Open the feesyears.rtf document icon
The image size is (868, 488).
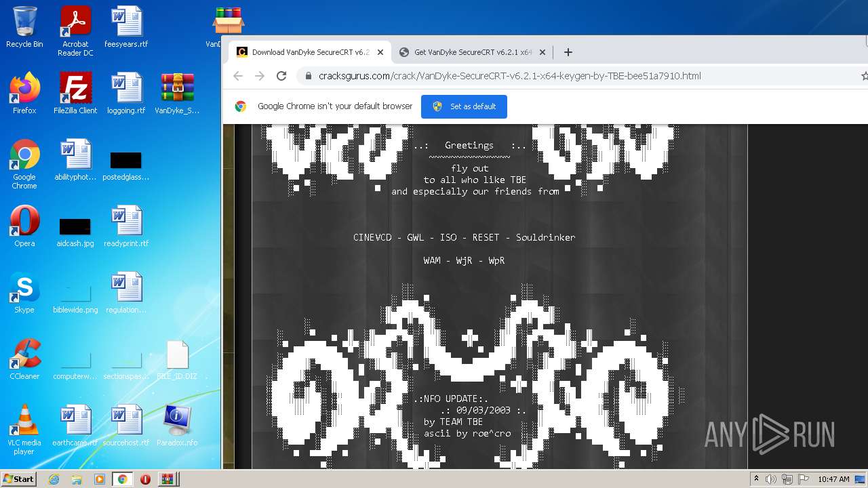point(126,27)
